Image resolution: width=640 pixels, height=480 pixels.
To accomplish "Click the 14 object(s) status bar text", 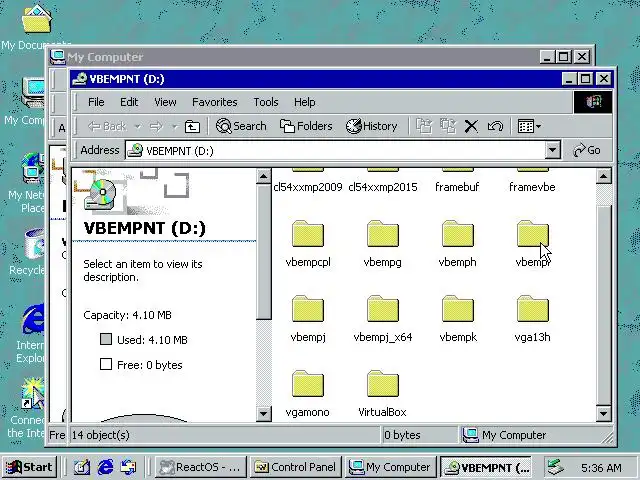I will click(x=101, y=435).
